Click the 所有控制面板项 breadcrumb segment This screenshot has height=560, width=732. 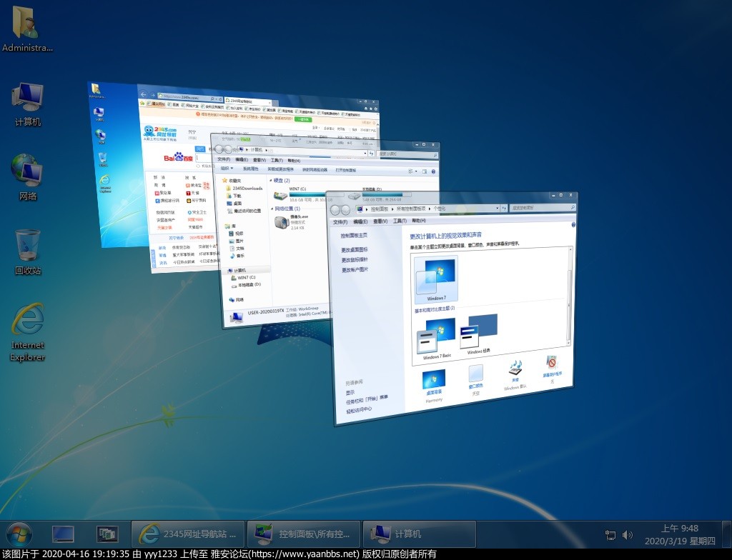pos(411,209)
